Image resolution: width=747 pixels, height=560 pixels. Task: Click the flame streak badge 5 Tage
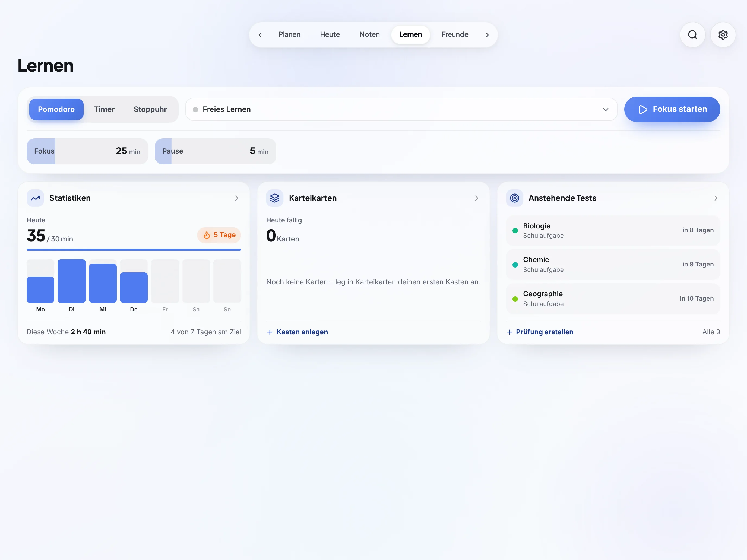point(219,235)
